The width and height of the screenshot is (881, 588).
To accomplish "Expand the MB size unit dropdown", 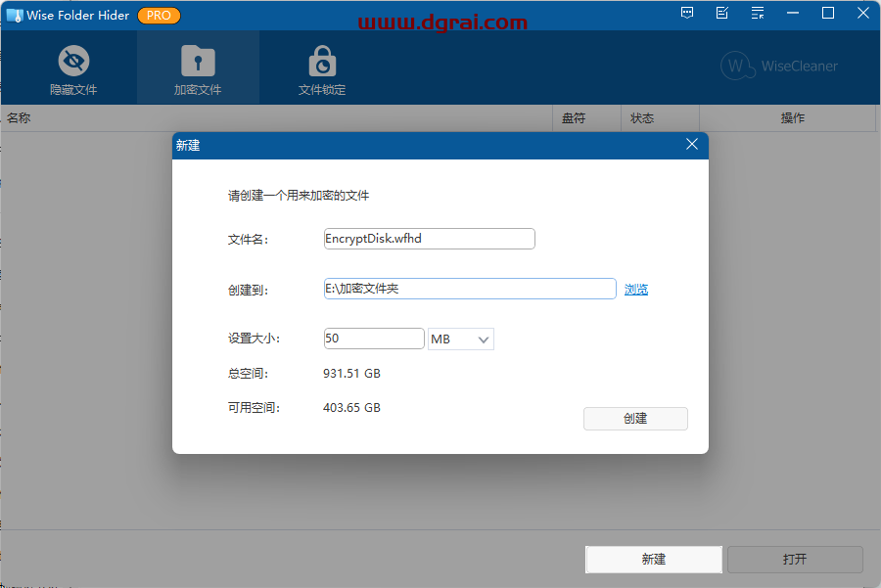I will pyautogui.click(x=461, y=339).
